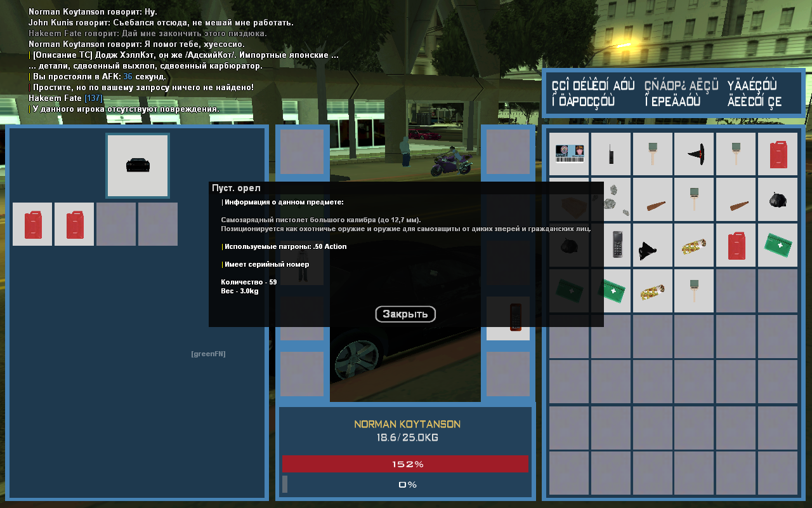Select the ID card item in inventory
Viewport: 812px width, 508px height.
point(569,154)
